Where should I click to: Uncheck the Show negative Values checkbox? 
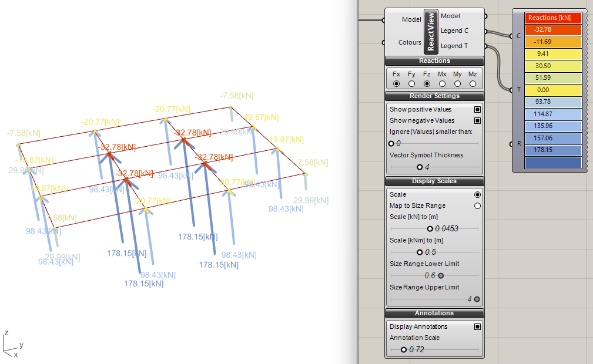pyautogui.click(x=477, y=121)
